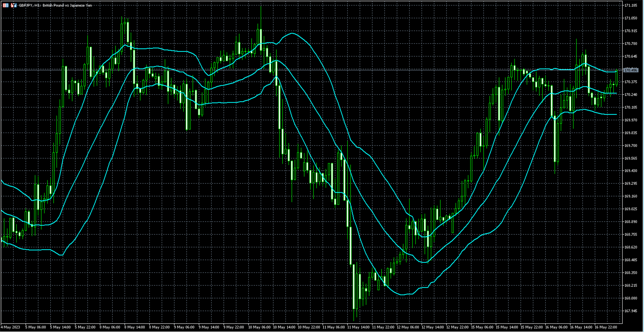644x332 pixels.
Task: Select the 8 May 14:00 time label
Action: point(135,327)
